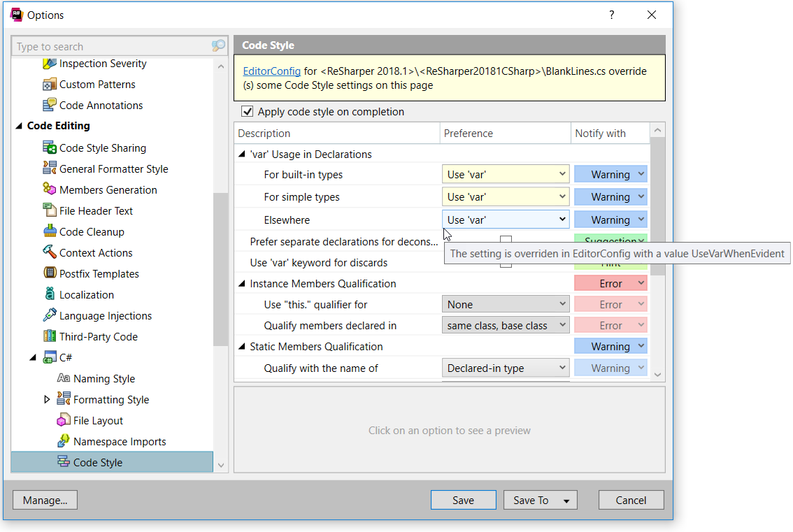Select Inspection Severity page

click(103, 63)
